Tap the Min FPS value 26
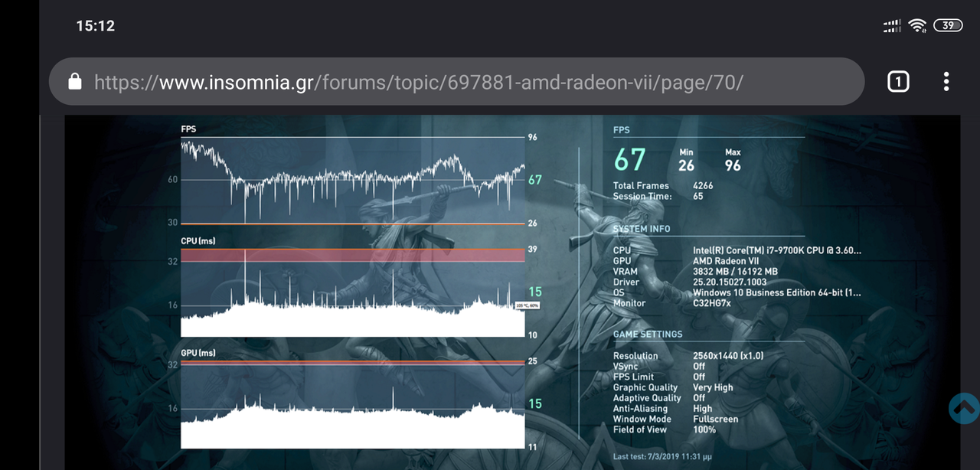The height and width of the screenshot is (470, 980). pos(686,165)
